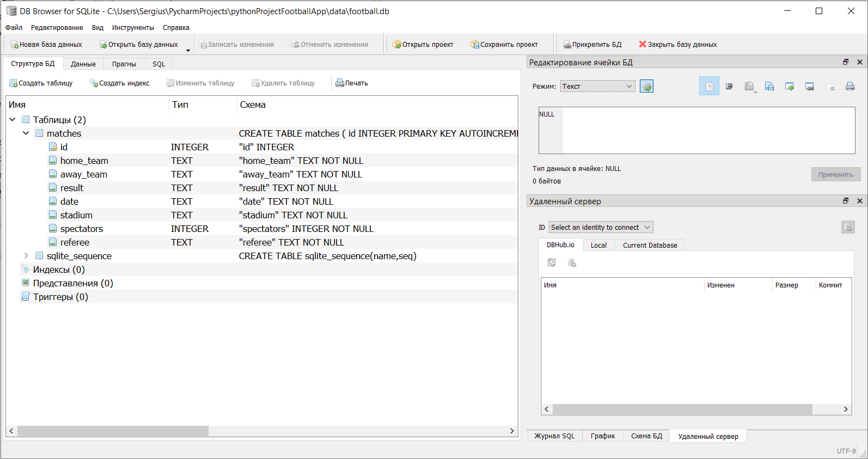
Task: Click Modify Table (Изменить таблицу) button
Action: (200, 83)
